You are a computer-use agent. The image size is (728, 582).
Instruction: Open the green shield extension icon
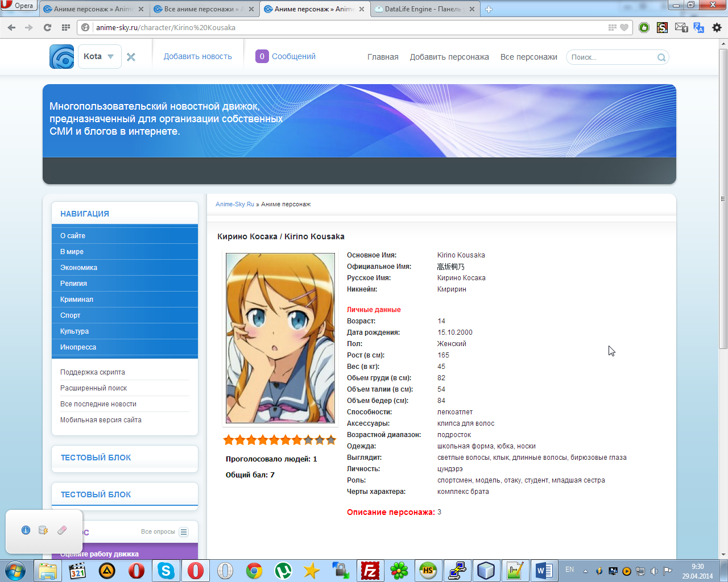[x=644, y=27]
